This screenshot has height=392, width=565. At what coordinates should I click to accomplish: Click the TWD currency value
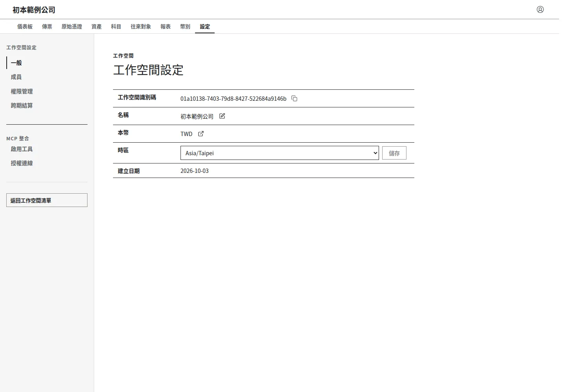(x=186, y=134)
